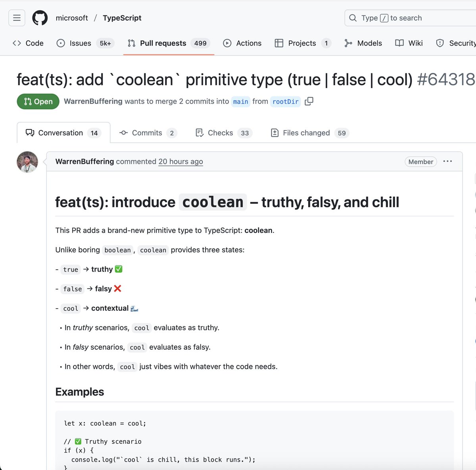
Task: Copy the head branch name icon
Action: coord(309,102)
